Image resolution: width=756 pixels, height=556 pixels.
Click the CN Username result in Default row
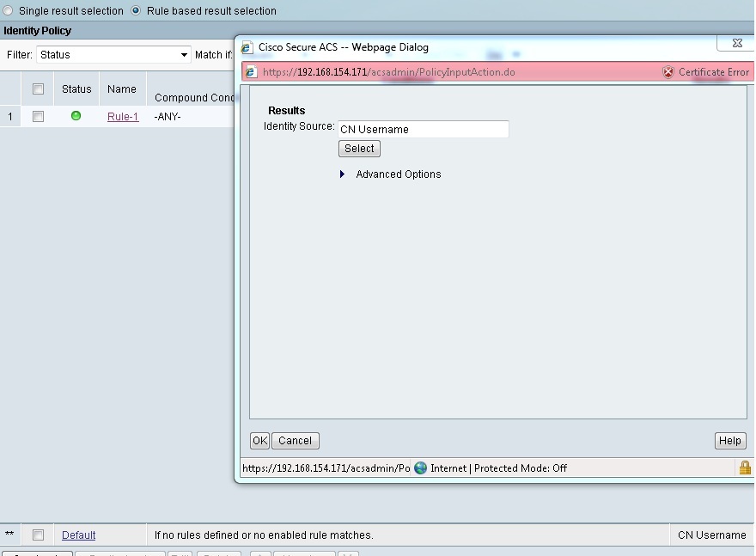point(711,535)
